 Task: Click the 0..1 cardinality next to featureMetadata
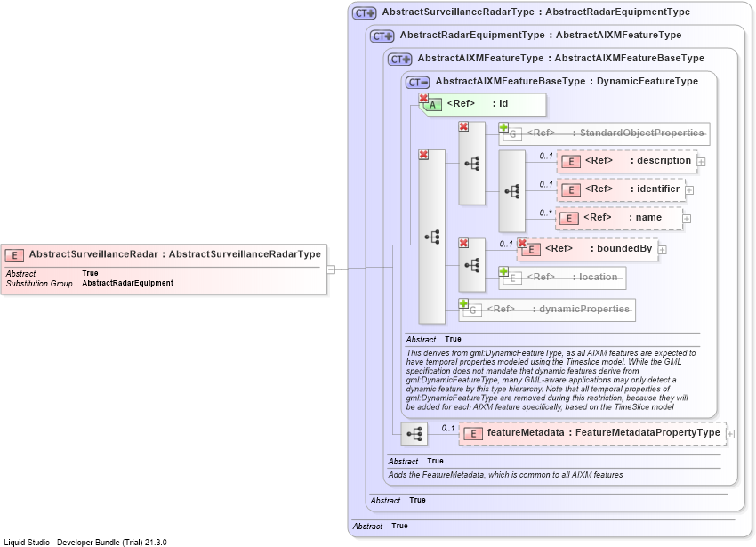(x=448, y=429)
